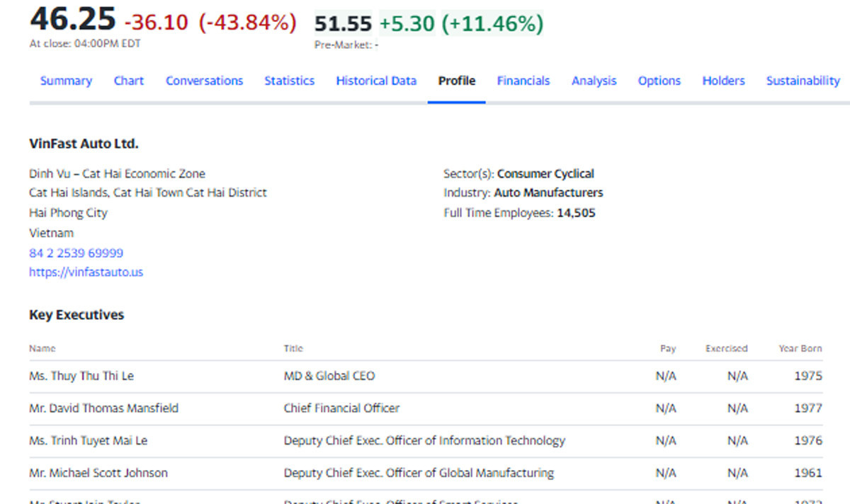Go to the Statistics tab
Image resolution: width=850 pixels, height=504 pixels.
click(x=289, y=81)
